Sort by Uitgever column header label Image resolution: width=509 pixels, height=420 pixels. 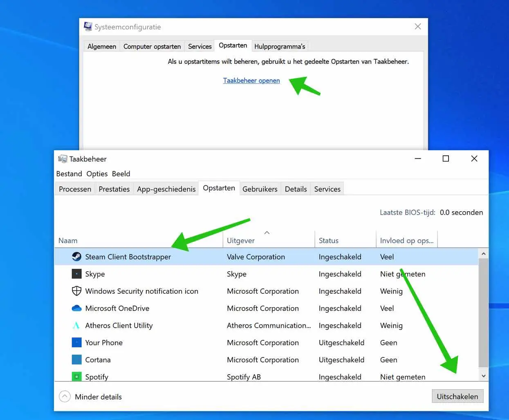(x=241, y=241)
